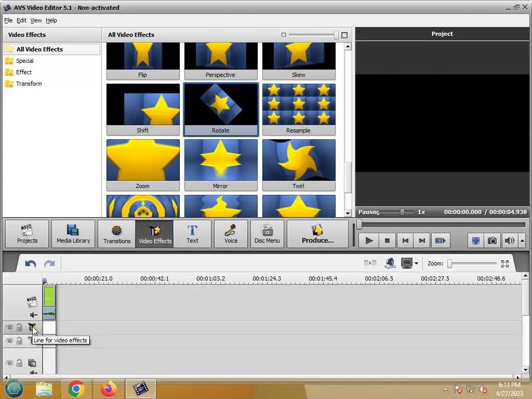This screenshot has width=532, height=399.
Task: Click the main video track clapperboard icon
Action: click(32, 302)
